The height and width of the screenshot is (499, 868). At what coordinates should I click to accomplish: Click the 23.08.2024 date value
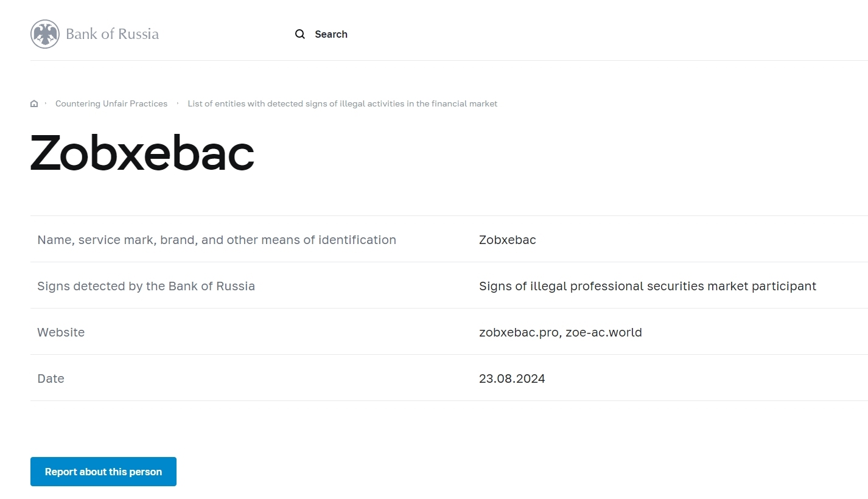(x=512, y=379)
